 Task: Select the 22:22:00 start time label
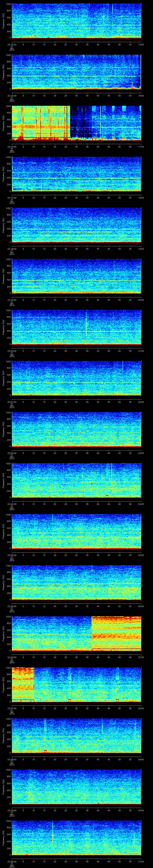coord(12,453)
